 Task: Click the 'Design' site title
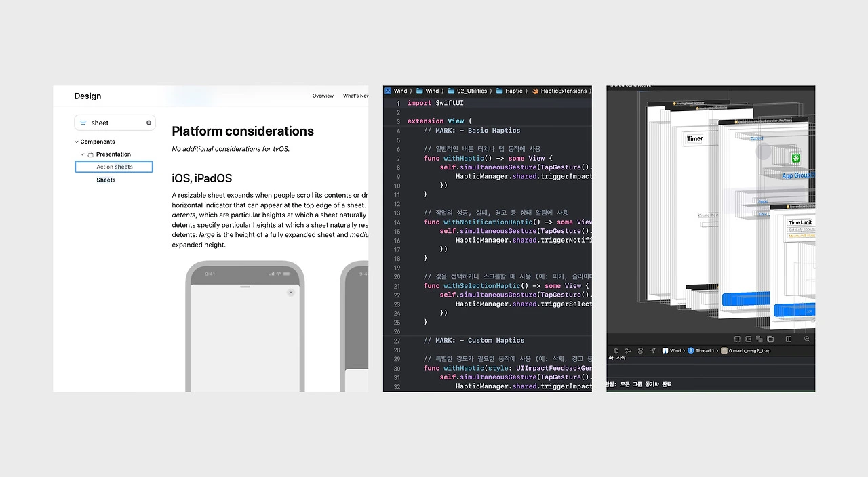tap(87, 96)
